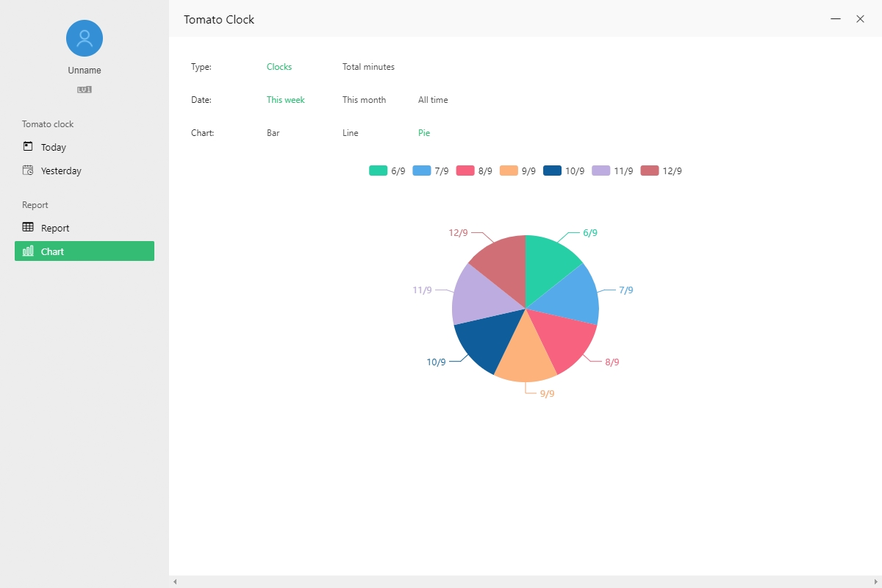
Task: Click the Unname username text
Action: point(85,71)
